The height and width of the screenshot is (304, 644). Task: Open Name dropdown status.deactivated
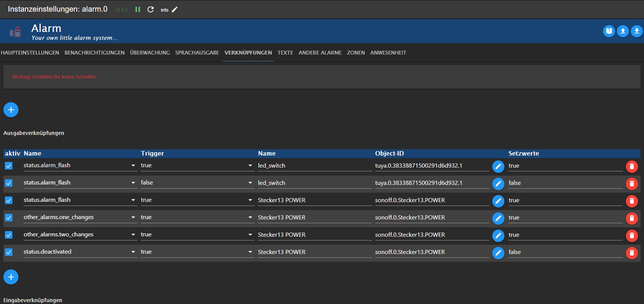[x=81, y=252]
